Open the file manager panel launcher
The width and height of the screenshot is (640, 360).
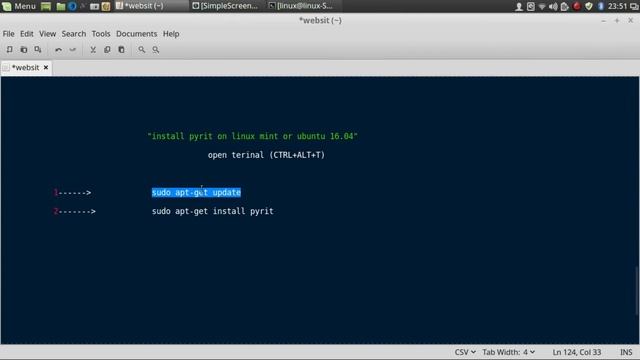[61, 6]
